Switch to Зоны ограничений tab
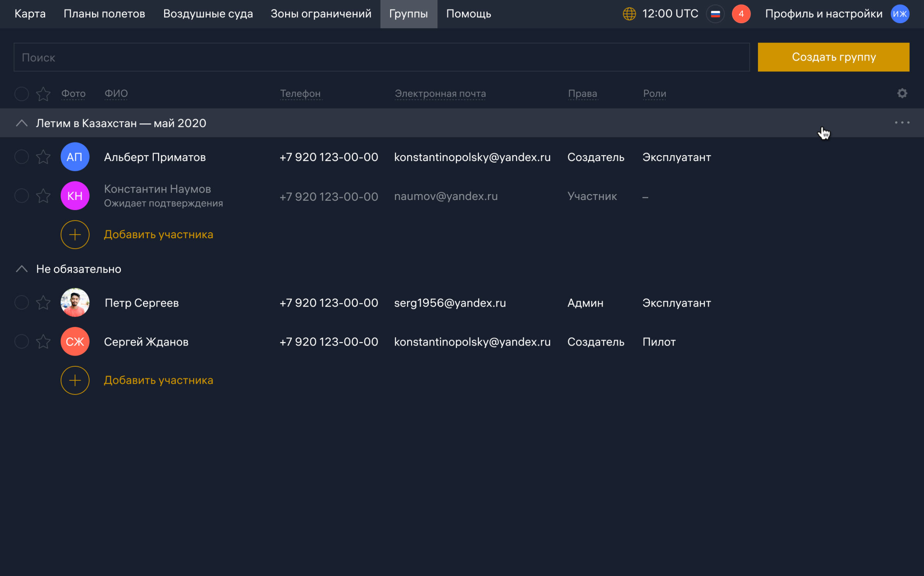The image size is (924, 576). pos(321,14)
